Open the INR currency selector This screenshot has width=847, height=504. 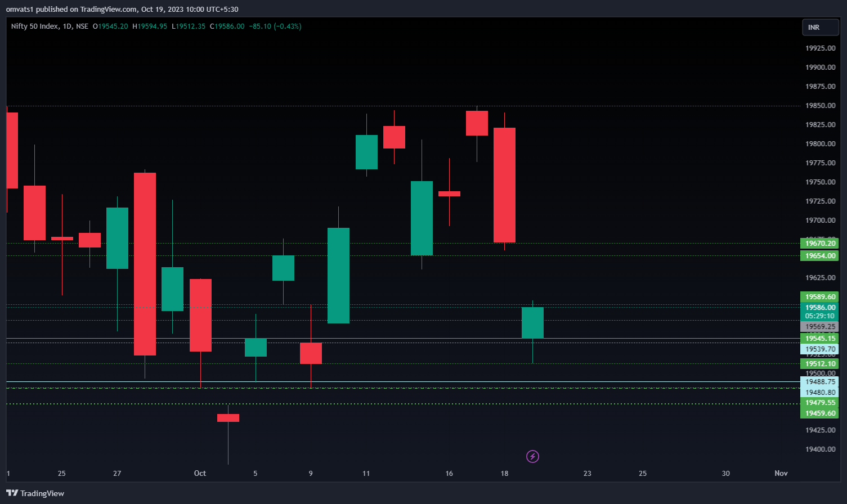(820, 27)
